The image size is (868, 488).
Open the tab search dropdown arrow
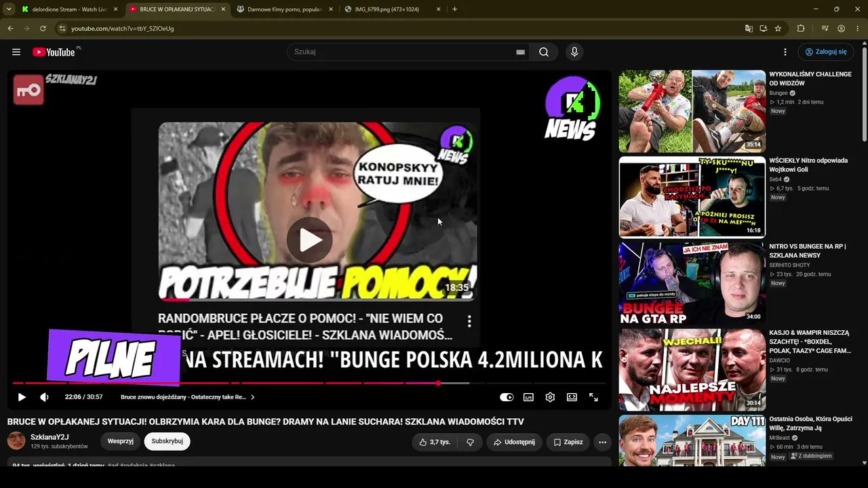point(9,9)
